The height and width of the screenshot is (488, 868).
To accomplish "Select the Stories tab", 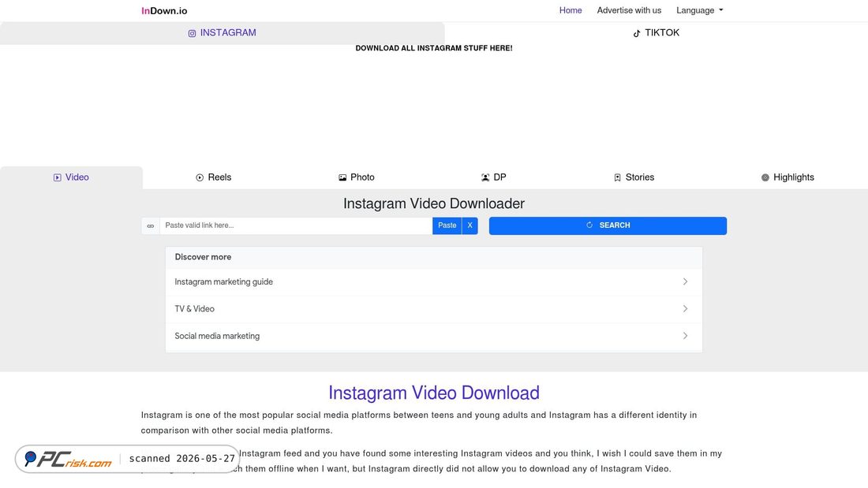I will (634, 177).
